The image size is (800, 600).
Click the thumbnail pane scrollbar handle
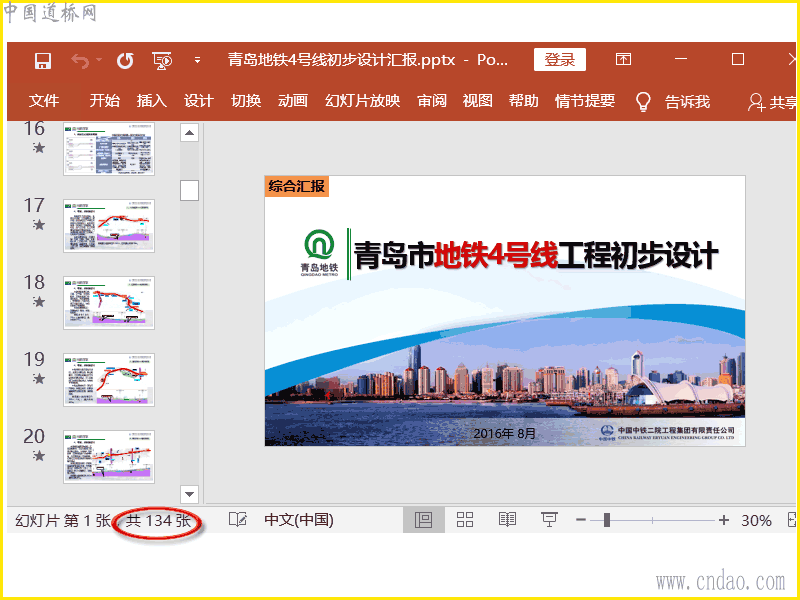click(x=189, y=190)
